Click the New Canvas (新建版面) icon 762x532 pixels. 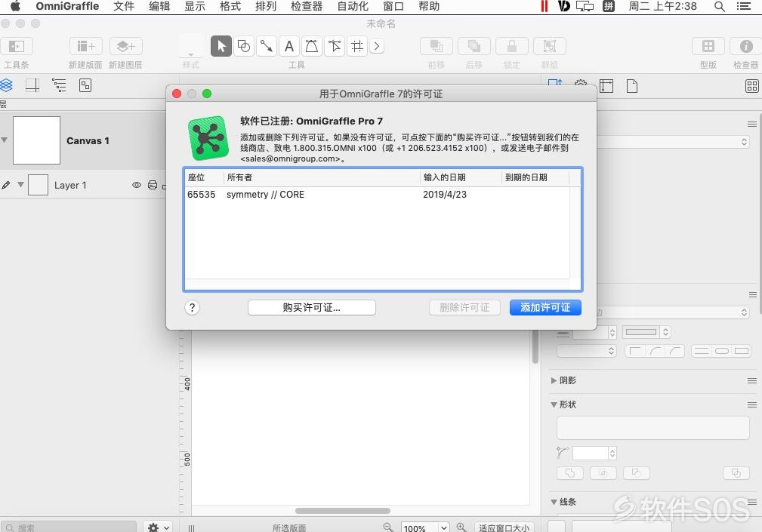pyautogui.click(x=86, y=46)
